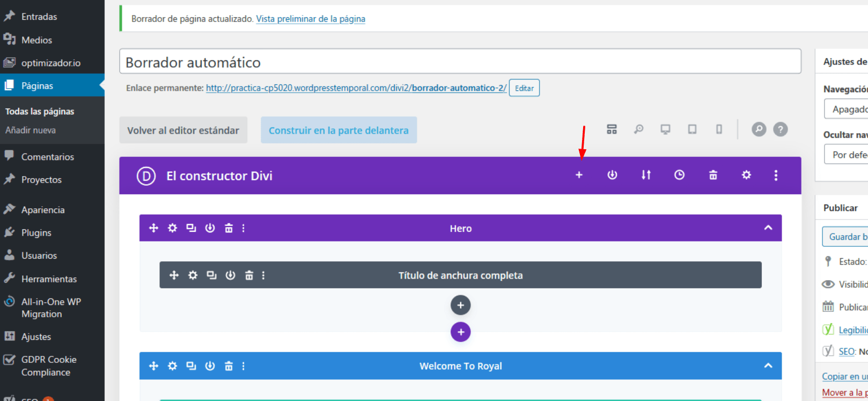This screenshot has height=401, width=868.
Task: Open gear settings in Divi builder header
Action: point(746,175)
